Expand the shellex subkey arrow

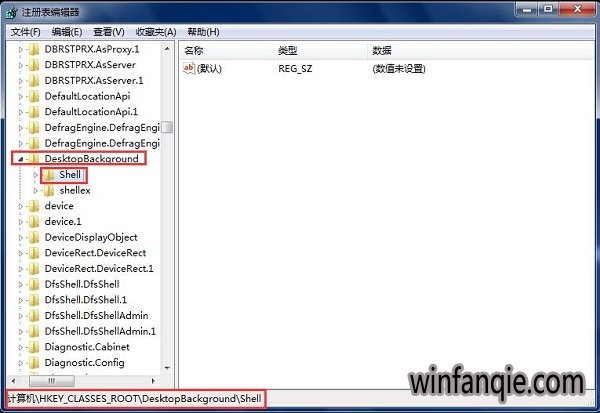tap(36, 191)
